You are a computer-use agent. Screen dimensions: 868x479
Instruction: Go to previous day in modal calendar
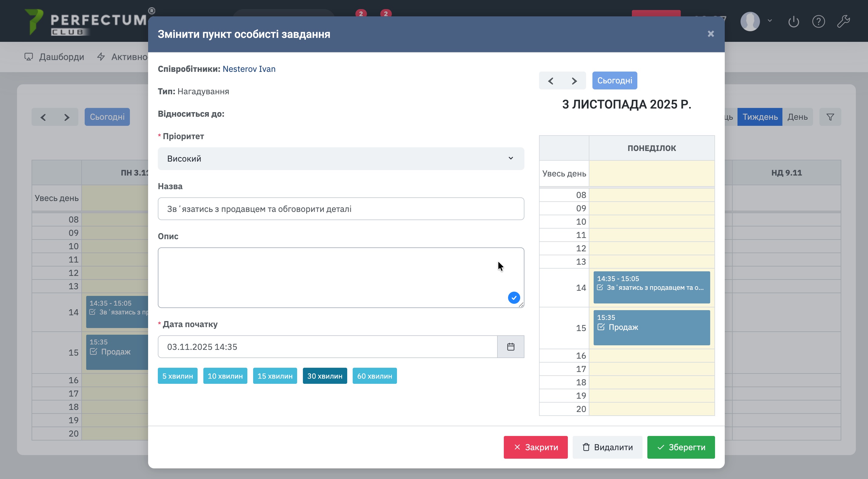pyautogui.click(x=551, y=81)
